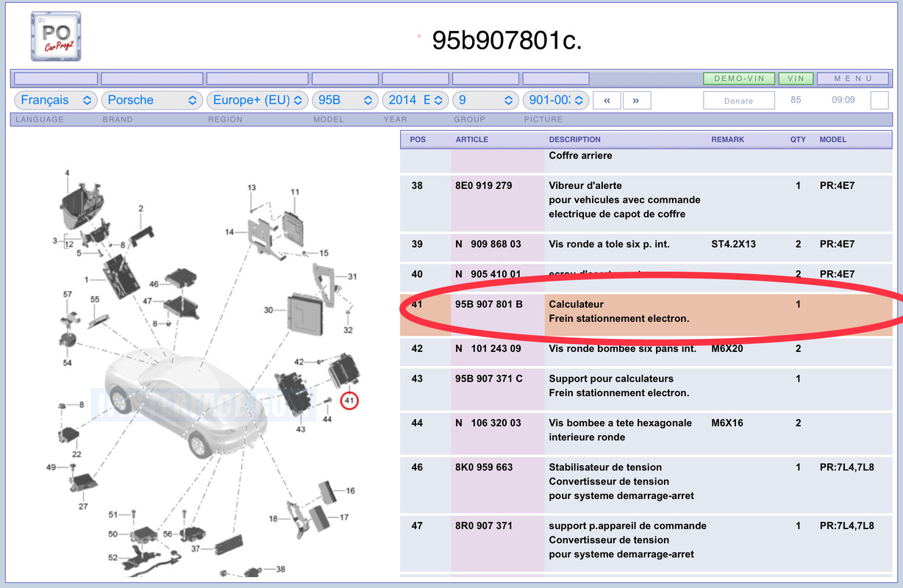Click the first empty field above Language
Image resolution: width=903 pixels, height=588 pixels.
point(56,79)
